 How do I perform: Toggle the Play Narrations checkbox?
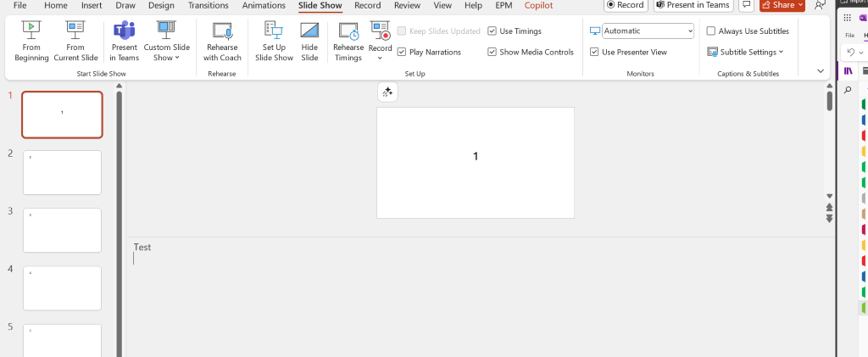point(402,52)
